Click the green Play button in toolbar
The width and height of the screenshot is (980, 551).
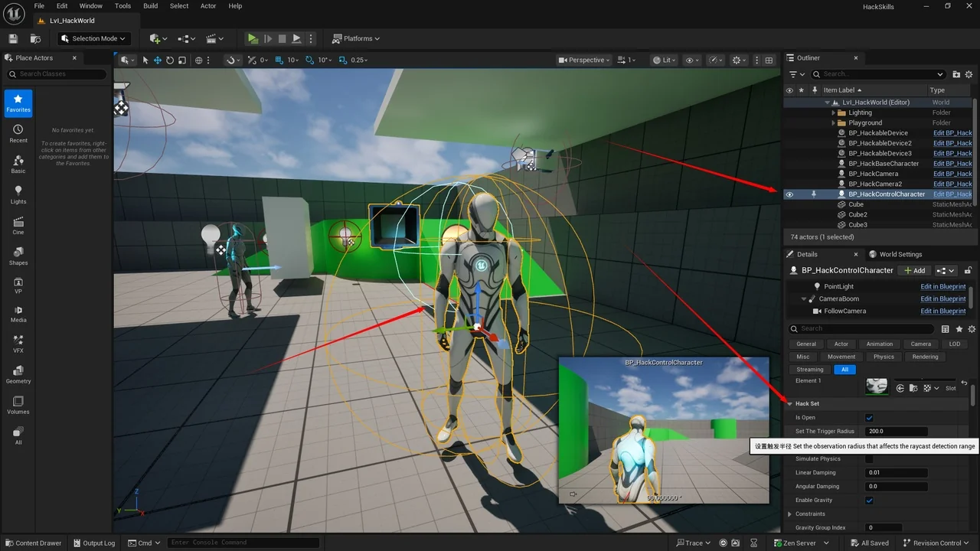point(253,38)
